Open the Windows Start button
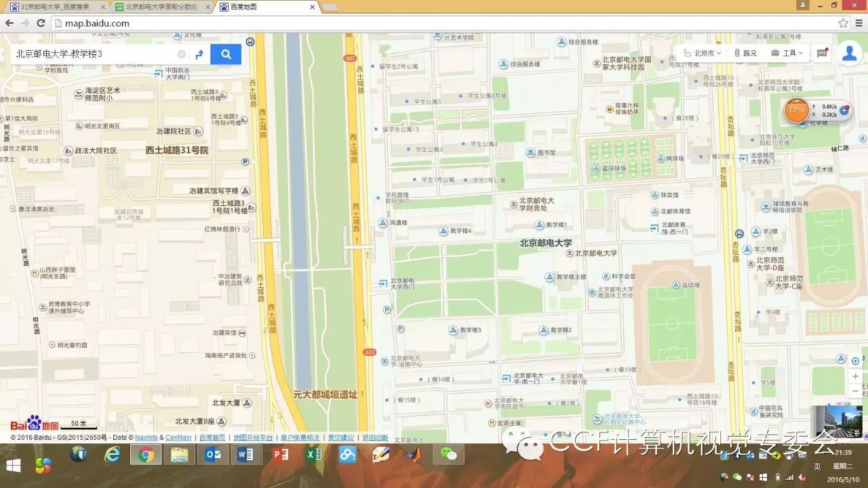This screenshot has width=868, height=488. tap(13, 466)
